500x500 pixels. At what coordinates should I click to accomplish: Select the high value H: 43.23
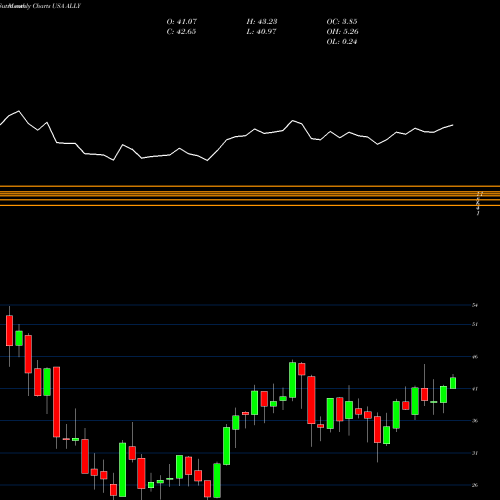[262, 22]
